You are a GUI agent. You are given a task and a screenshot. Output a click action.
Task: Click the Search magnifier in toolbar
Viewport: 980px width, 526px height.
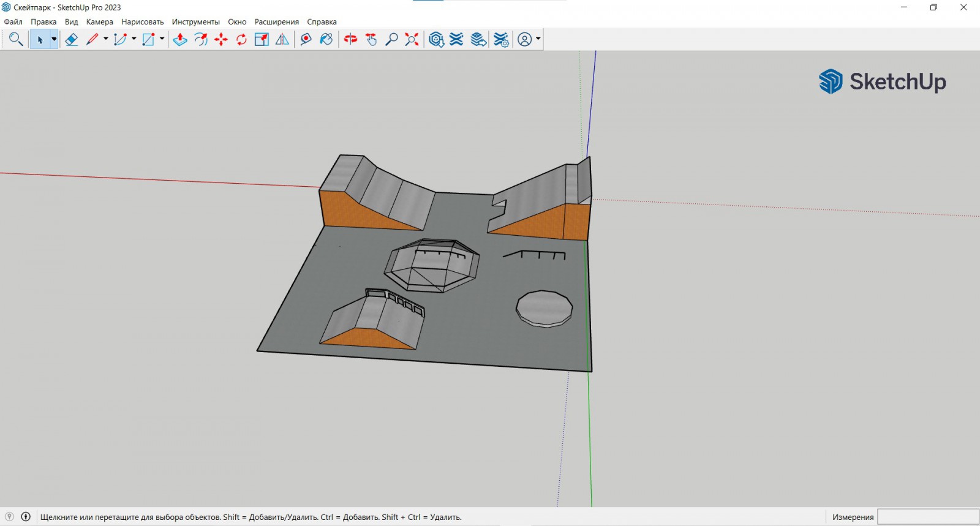(16, 40)
